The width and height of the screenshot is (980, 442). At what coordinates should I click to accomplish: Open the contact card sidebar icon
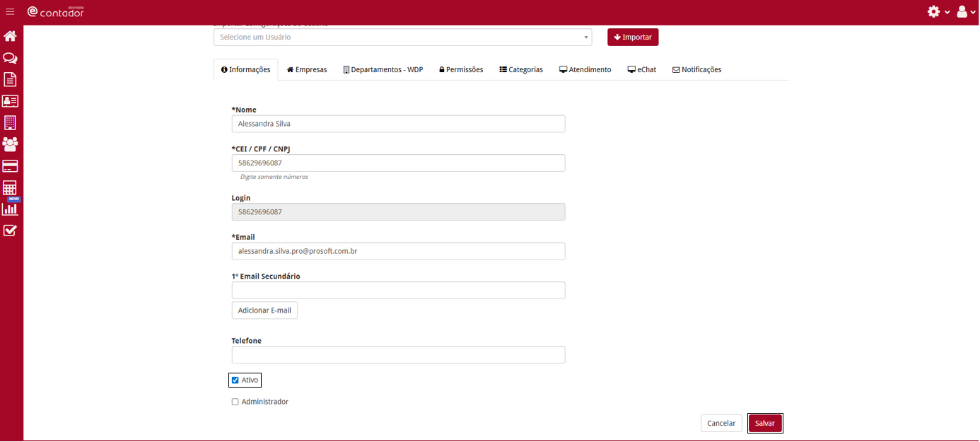click(10, 101)
